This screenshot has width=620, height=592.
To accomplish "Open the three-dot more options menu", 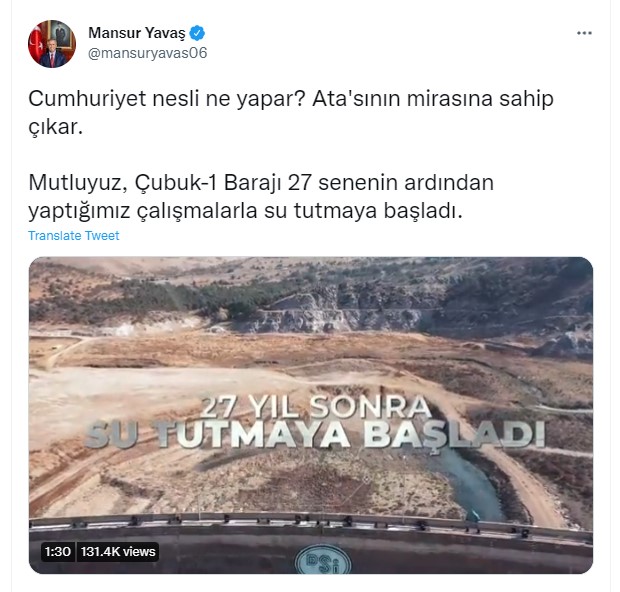I will (584, 33).
